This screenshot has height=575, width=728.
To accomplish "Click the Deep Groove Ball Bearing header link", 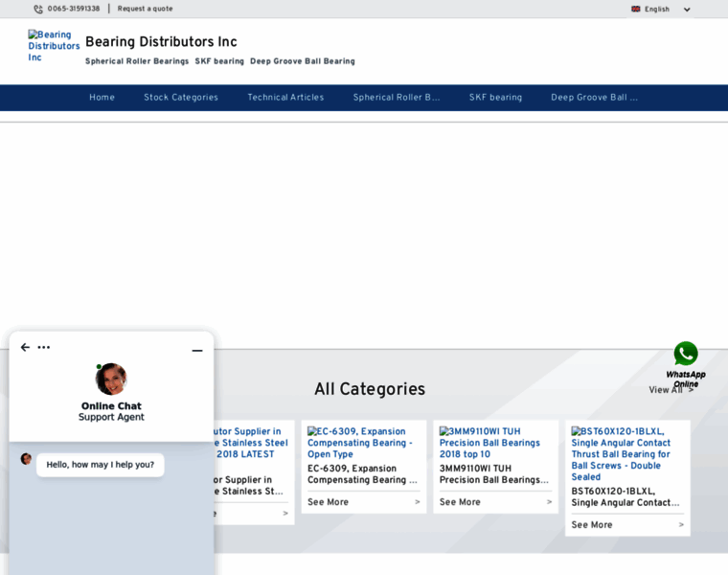I will pyautogui.click(x=302, y=61).
